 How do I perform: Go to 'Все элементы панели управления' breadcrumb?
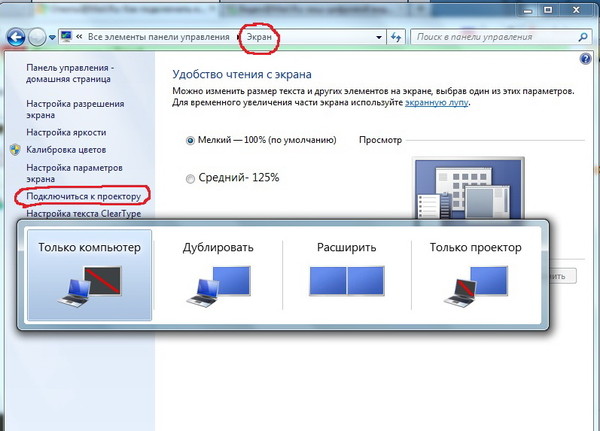[158, 37]
